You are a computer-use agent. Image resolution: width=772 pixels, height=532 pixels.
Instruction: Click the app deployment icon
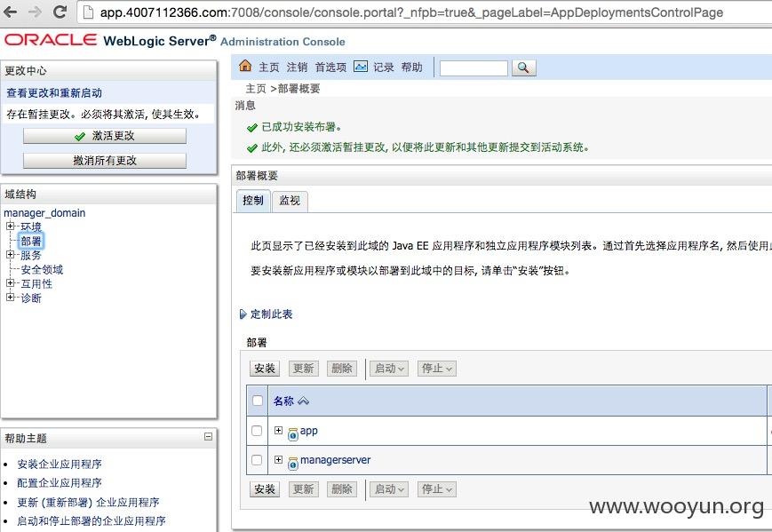point(293,433)
